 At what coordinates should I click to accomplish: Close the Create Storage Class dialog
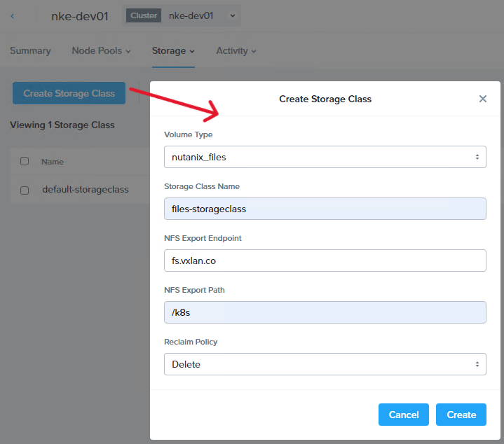click(x=482, y=99)
